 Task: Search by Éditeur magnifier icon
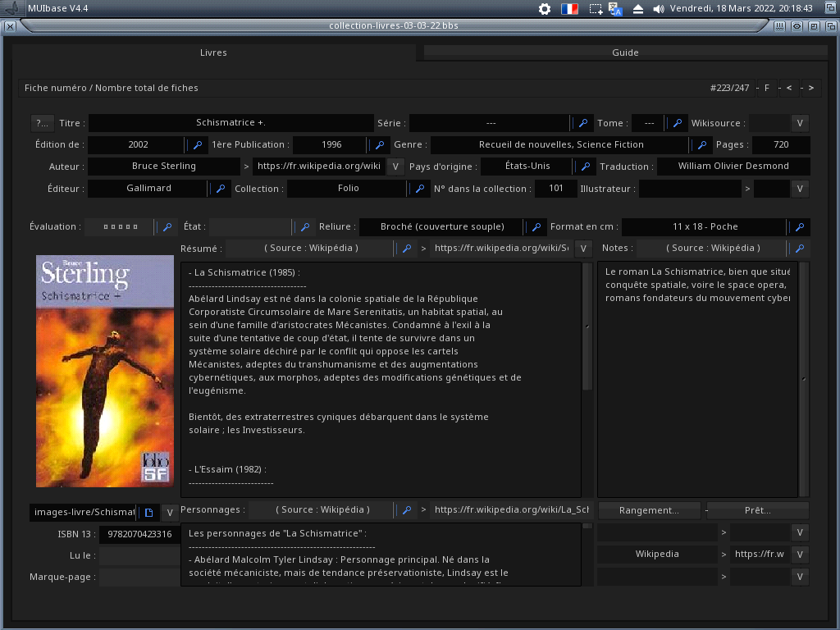pos(220,189)
